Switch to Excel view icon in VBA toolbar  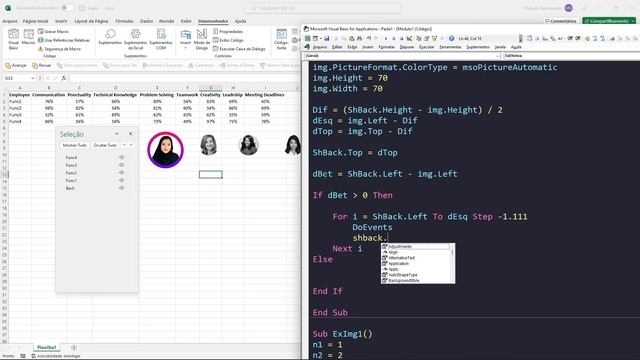coord(308,38)
